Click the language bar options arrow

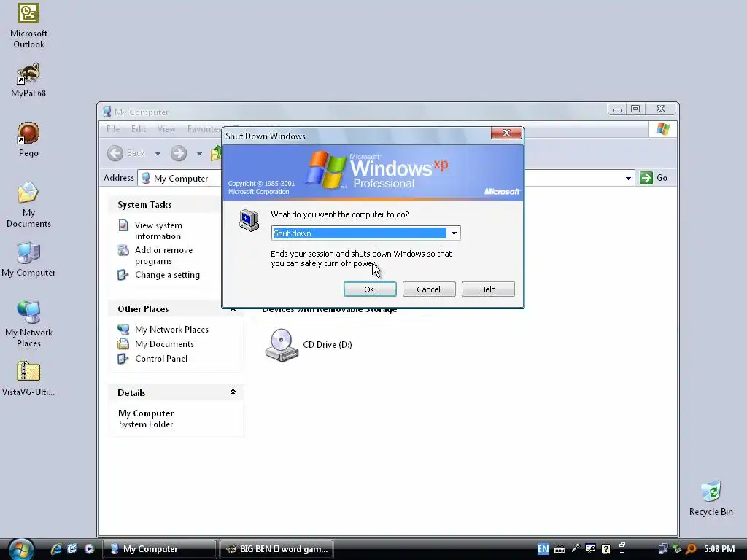click(x=622, y=553)
